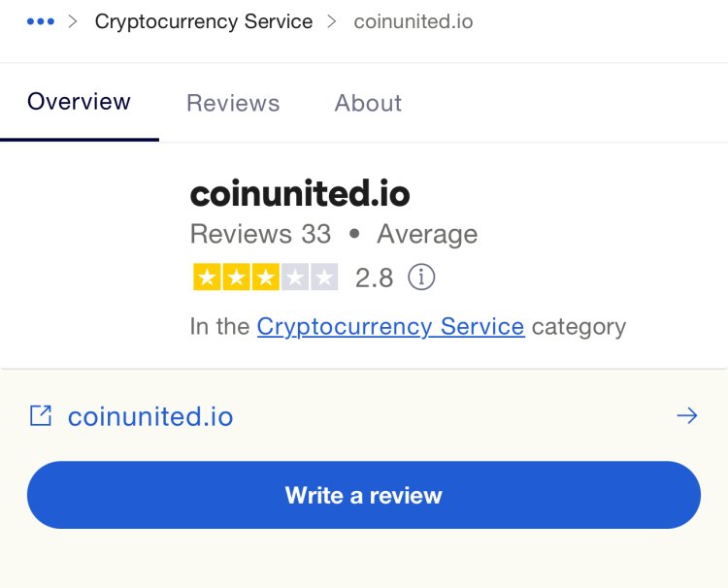Switch to the Overview tab

click(x=79, y=102)
